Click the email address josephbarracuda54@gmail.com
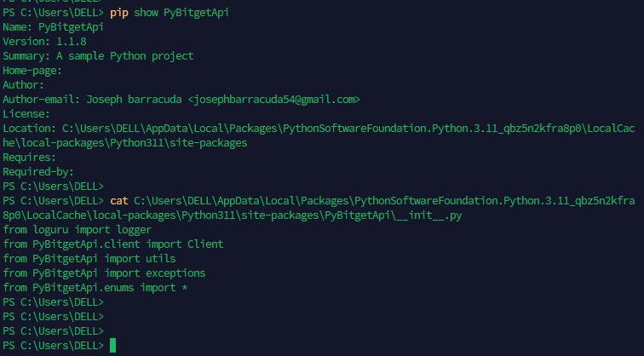This screenshot has width=644, height=356. click(x=273, y=100)
